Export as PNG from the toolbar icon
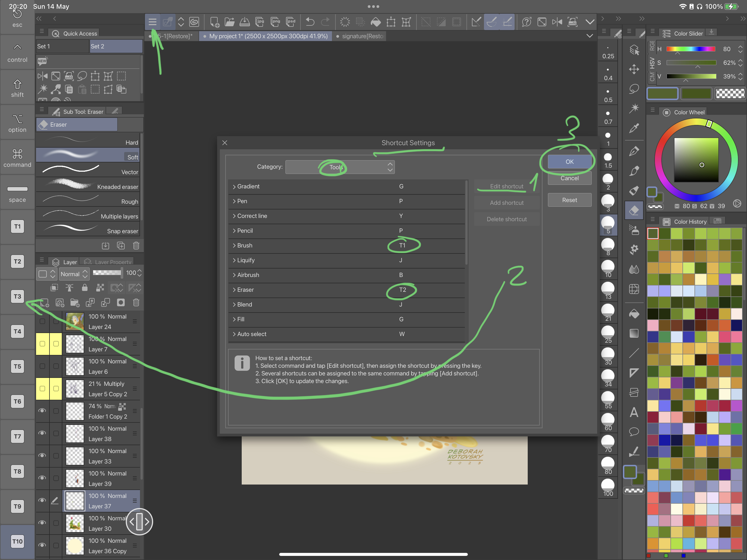 (x=275, y=22)
